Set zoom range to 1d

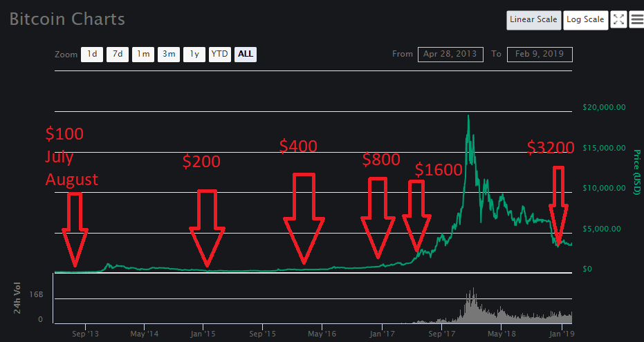(92, 54)
